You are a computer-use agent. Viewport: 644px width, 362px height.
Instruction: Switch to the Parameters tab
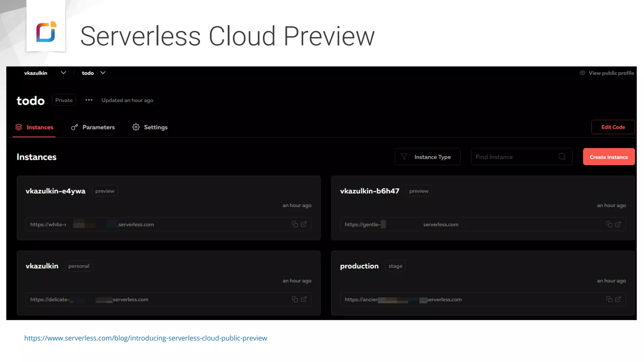click(x=93, y=127)
